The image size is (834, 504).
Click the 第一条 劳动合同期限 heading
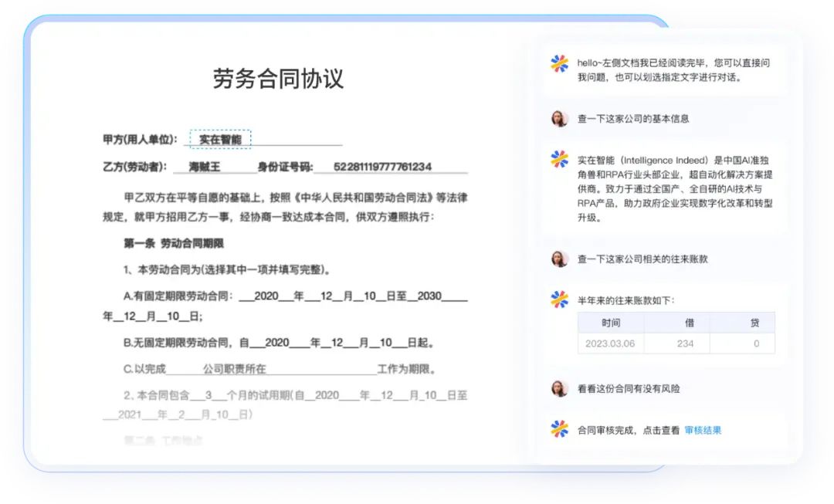(x=174, y=243)
